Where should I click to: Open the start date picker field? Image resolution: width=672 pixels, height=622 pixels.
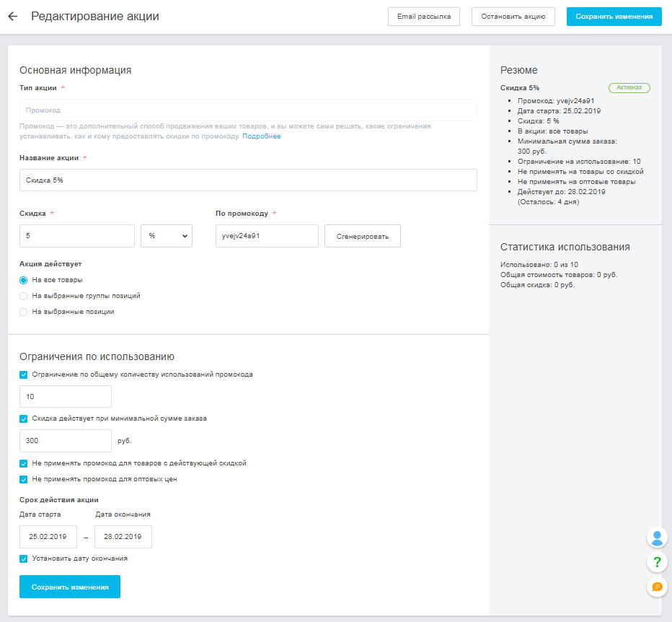coord(48,537)
